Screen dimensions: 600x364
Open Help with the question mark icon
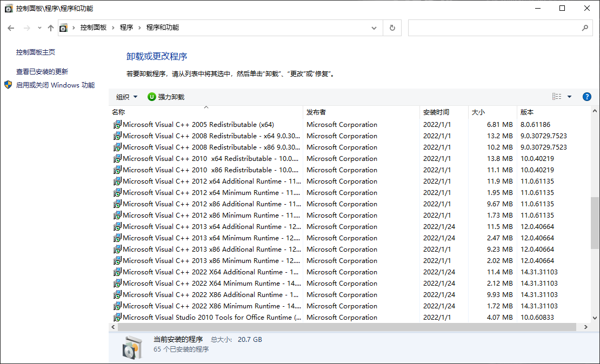point(586,97)
